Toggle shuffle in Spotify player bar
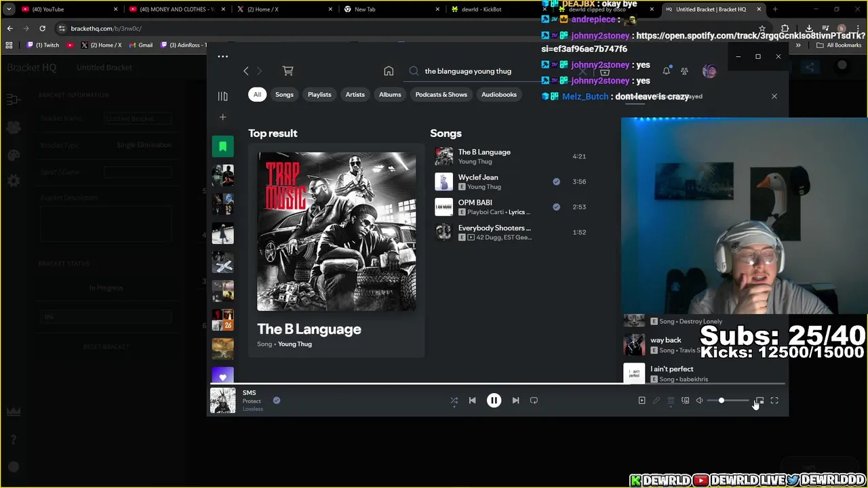The width and height of the screenshot is (868, 488). click(x=454, y=401)
